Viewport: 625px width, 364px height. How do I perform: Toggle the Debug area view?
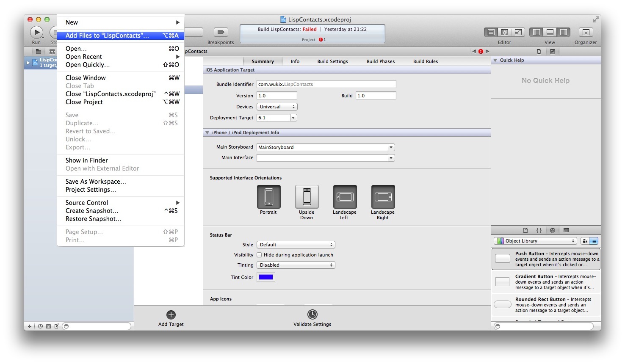point(550,32)
